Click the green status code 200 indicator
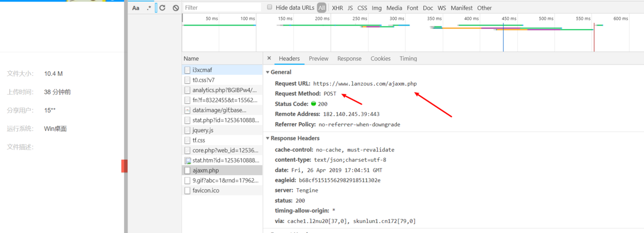The image size is (644, 233). pyautogui.click(x=314, y=103)
